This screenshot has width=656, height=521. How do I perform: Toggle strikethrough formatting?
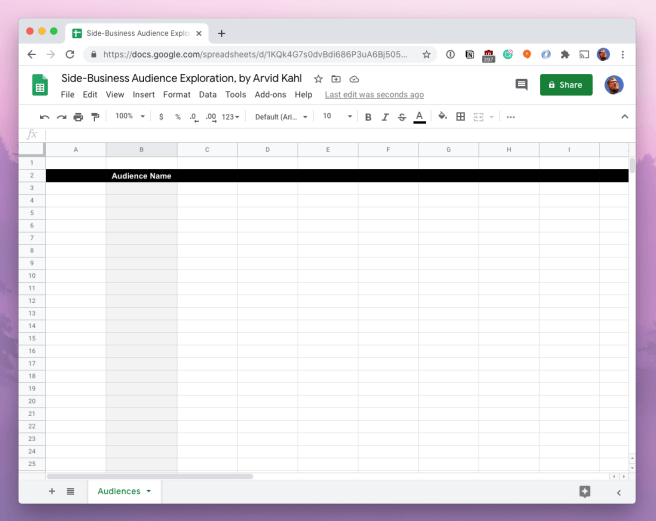402,117
